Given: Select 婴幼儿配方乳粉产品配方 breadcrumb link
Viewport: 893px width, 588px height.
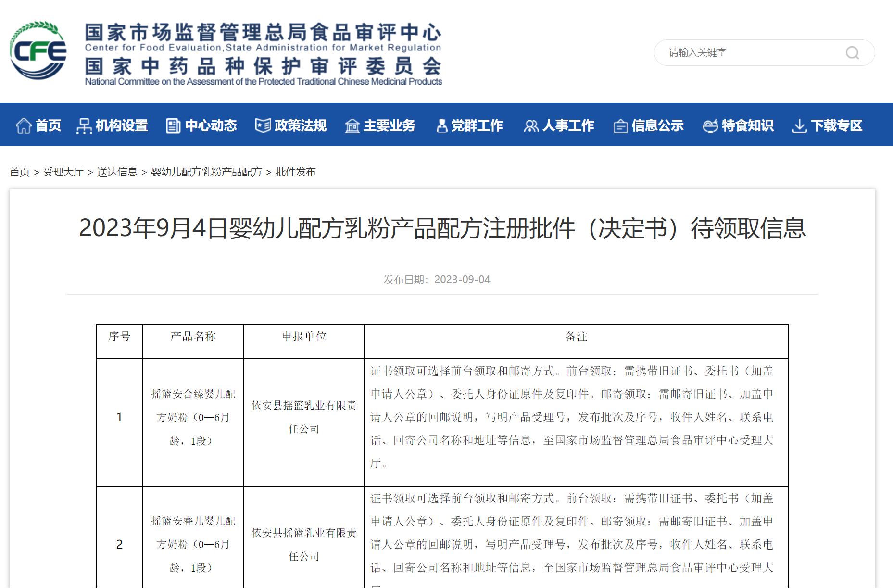Looking at the screenshot, I should 206,172.
